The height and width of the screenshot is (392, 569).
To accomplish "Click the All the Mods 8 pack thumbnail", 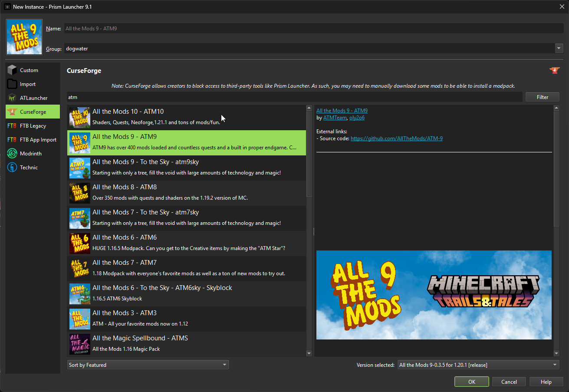I will (x=80, y=193).
